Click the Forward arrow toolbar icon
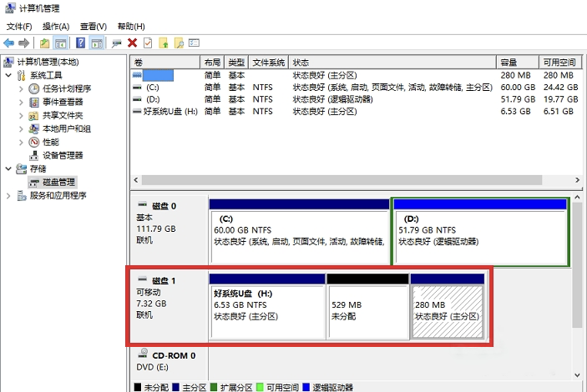This screenshot has width=587, height=392. [23, 43]
